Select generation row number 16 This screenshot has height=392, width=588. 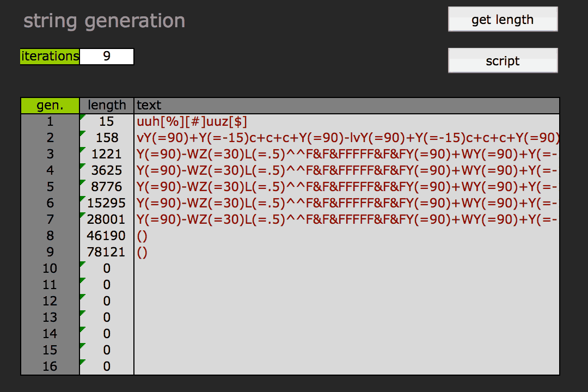click(x=50, y=366)
